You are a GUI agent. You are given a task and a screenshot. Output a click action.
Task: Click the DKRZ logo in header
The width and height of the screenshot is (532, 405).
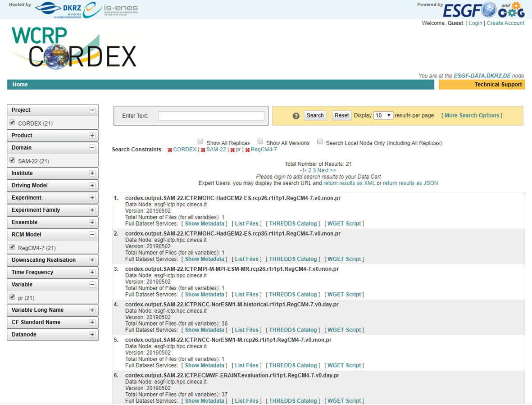[59, 9]
